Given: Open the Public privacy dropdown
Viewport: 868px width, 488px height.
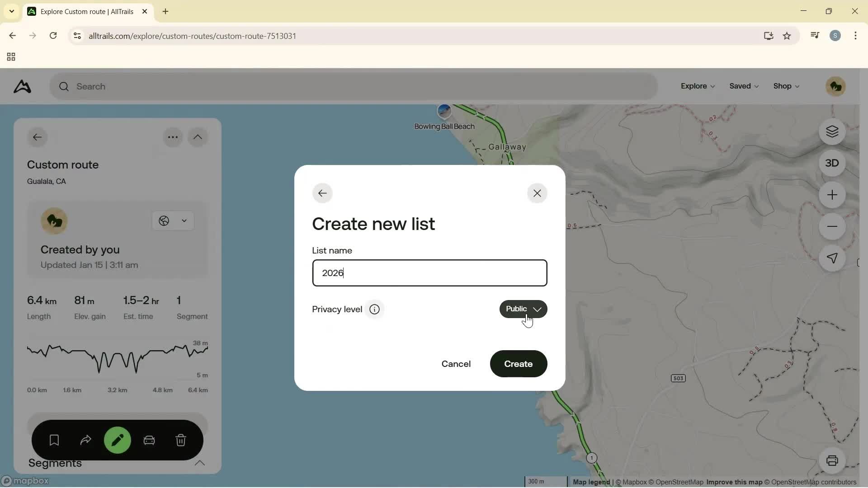Looking at the screenshot, I should click(523, 309).
